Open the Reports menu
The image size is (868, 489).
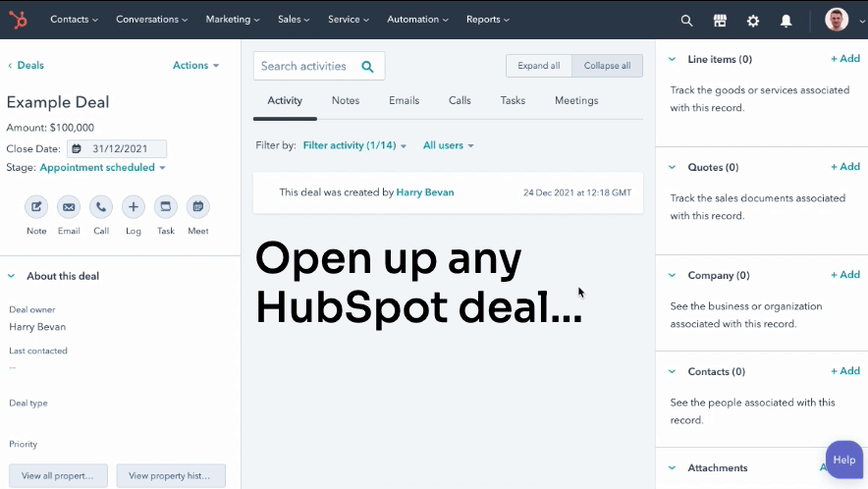click(487, 20)
